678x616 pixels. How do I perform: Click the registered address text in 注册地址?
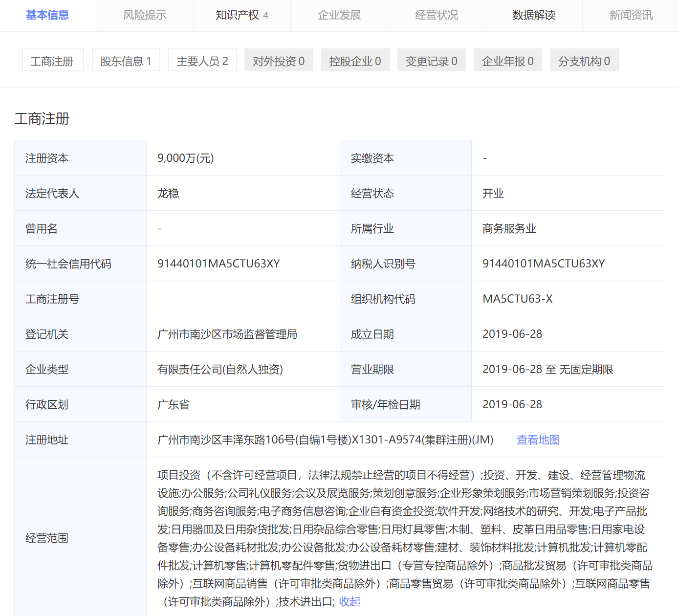(x=325, y=440)
